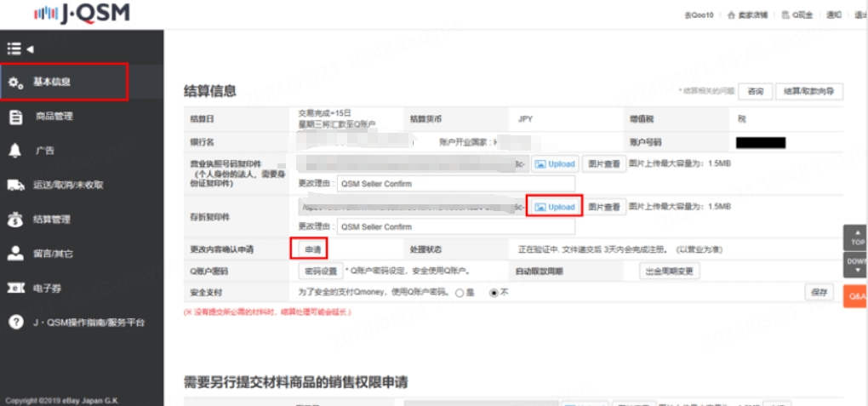Open 基本信息 via its gear icon
868x406 pixels.
point(15,83)
